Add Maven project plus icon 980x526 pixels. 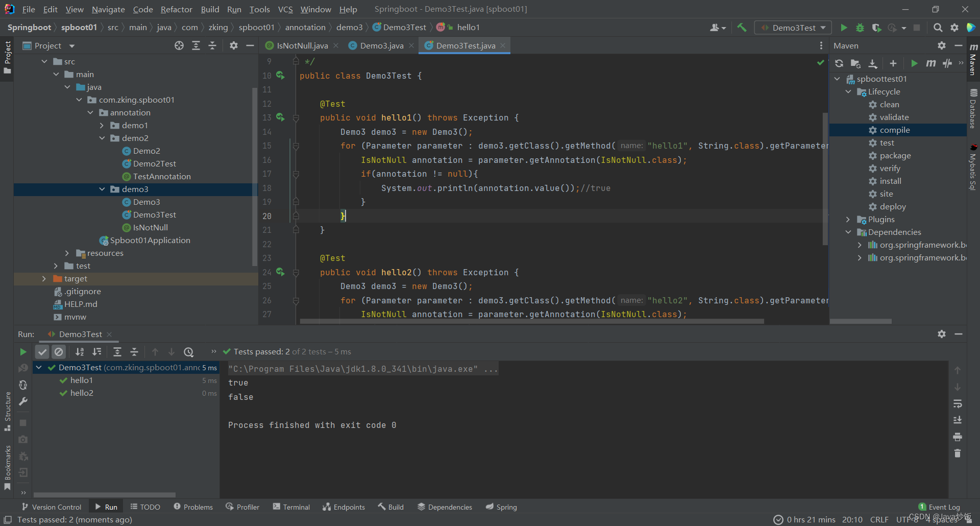[893, 63]
